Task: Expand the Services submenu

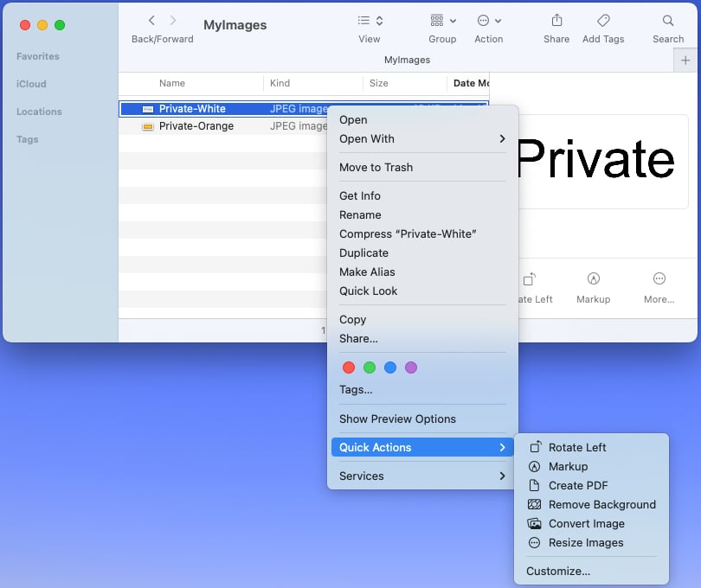Action: (x=422, y=476)
